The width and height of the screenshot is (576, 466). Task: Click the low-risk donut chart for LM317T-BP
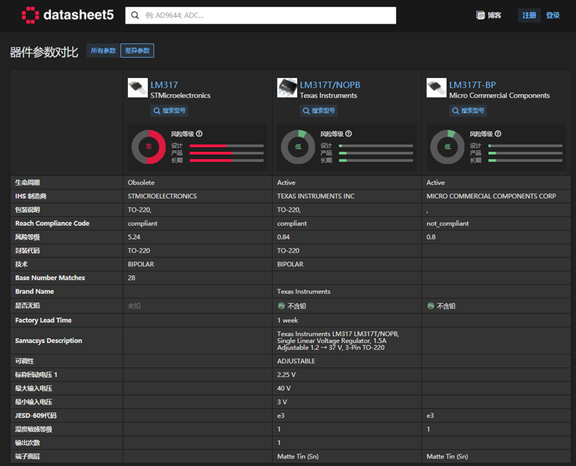pos(447,147)
